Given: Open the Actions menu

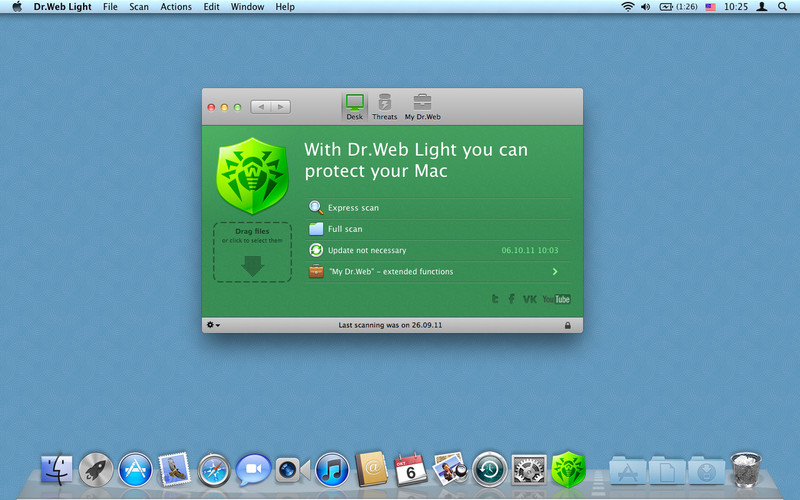Looking at the screenshot, I should point(176,7).
